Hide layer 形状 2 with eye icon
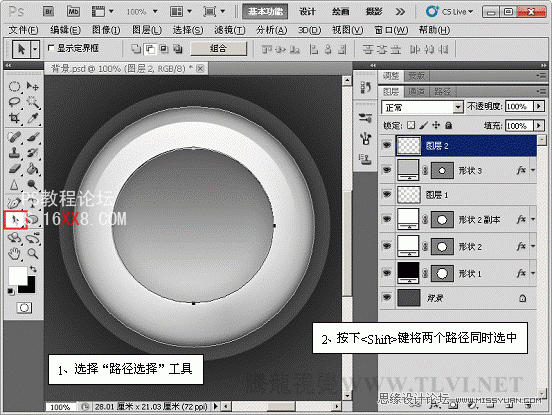The image size is (552, 415). tap(387, 246)
